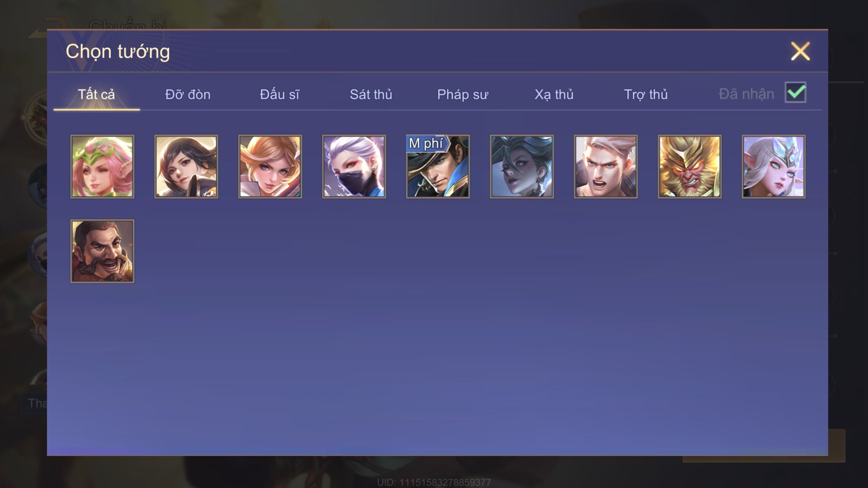Click the M phí badge label
This screenshot has height=488, width=868.
click(x=427, y=143)
